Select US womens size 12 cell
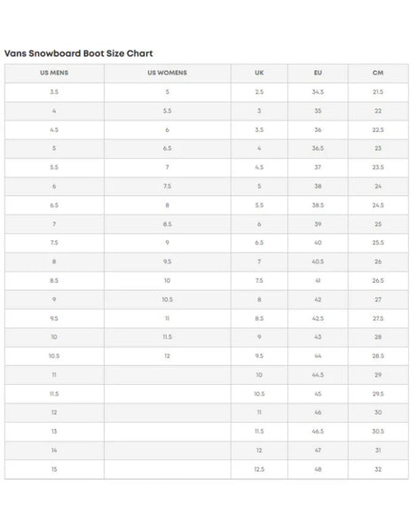Image resolution: width=416 pixels, height=532 pixels. pyautogui.click(x=168, y=356)
